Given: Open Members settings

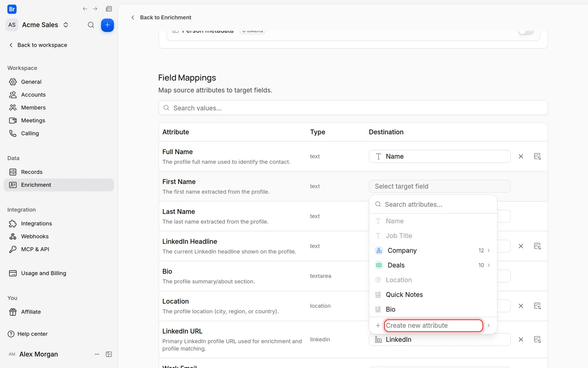Looking at the screenshot, I should [59, 107].
